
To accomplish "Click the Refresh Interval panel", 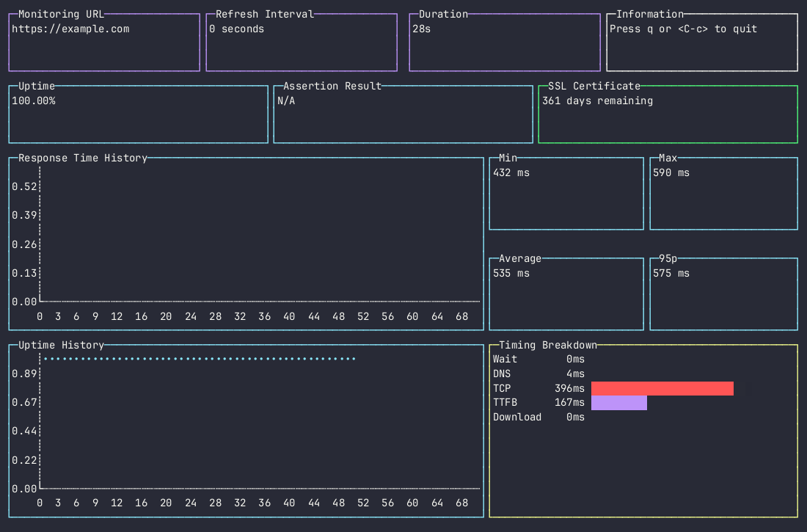I will 235,29.
